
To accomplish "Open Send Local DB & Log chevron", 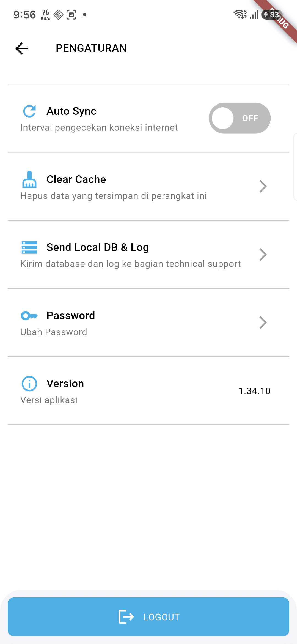I will [263, 255].
